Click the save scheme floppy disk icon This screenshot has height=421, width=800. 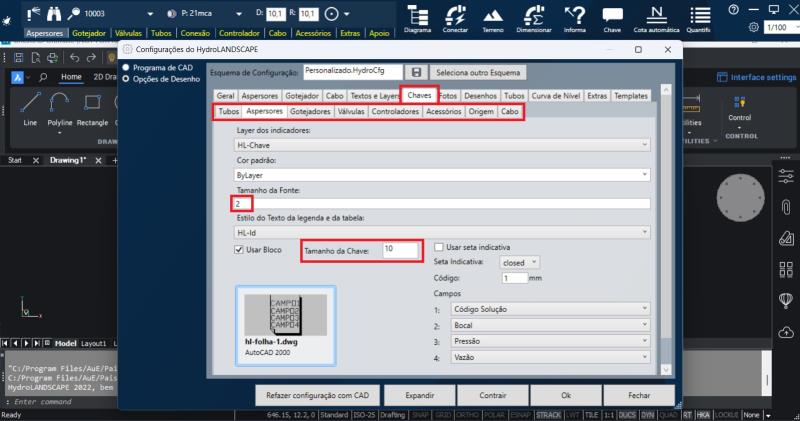click(x=416, y=73)
